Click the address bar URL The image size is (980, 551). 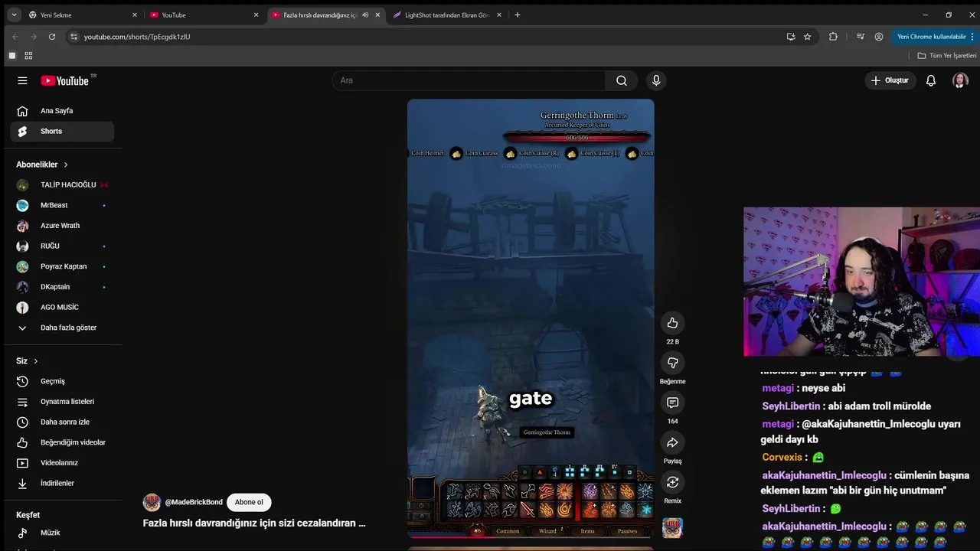point(137,36)
